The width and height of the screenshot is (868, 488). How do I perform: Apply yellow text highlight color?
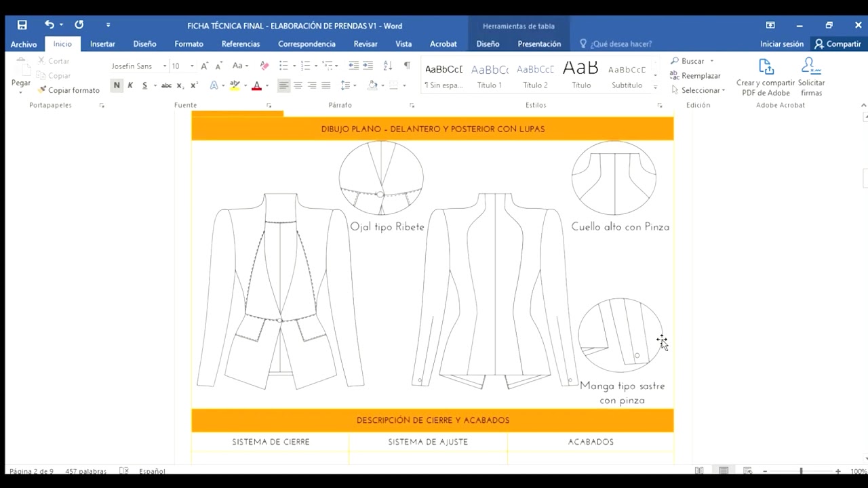235,85
